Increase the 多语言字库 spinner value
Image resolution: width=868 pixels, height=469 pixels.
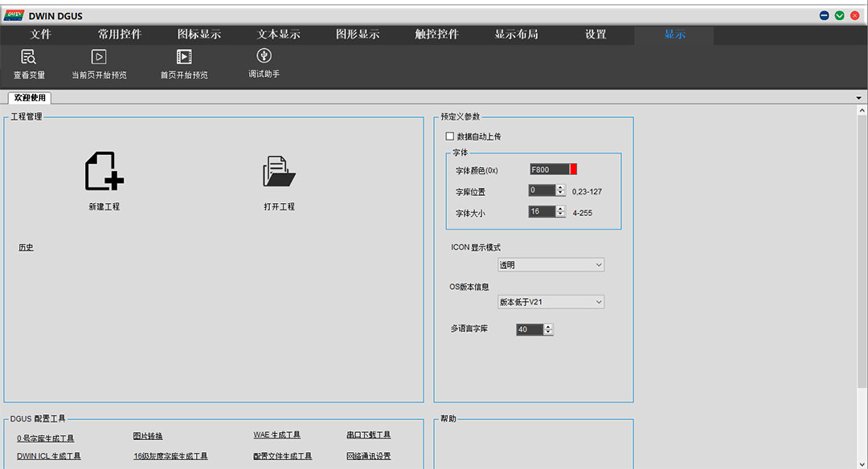pos(548,326)
